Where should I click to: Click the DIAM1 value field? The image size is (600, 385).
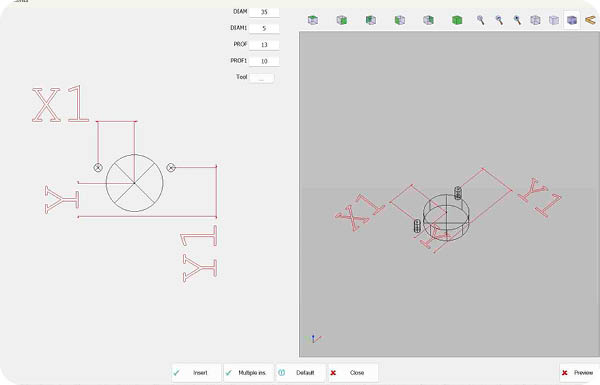click(x=264, y=28)
